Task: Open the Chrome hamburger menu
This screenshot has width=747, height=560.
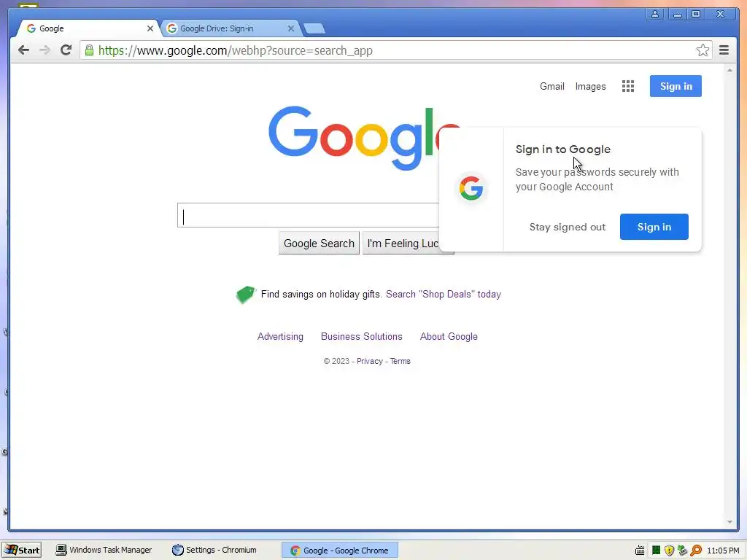Action: click(x=724, y=50)
